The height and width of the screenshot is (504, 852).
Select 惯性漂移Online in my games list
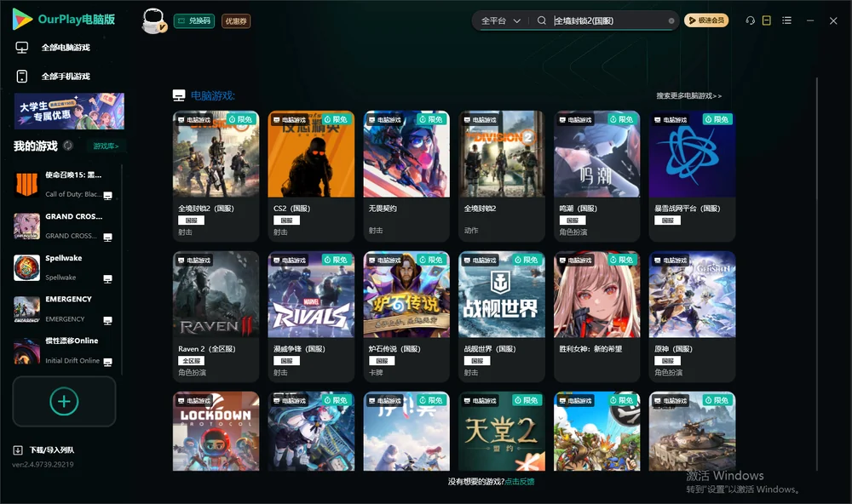pos(64,351)
